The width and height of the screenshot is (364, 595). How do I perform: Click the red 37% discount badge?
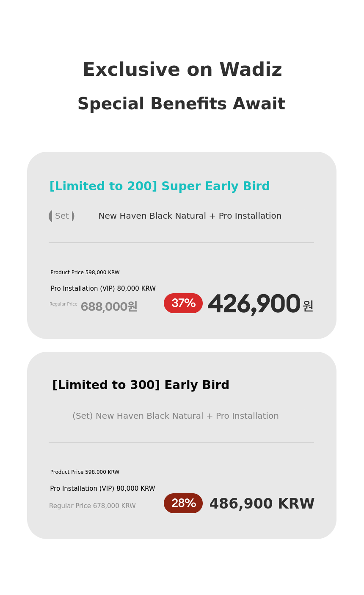(183, 303)
